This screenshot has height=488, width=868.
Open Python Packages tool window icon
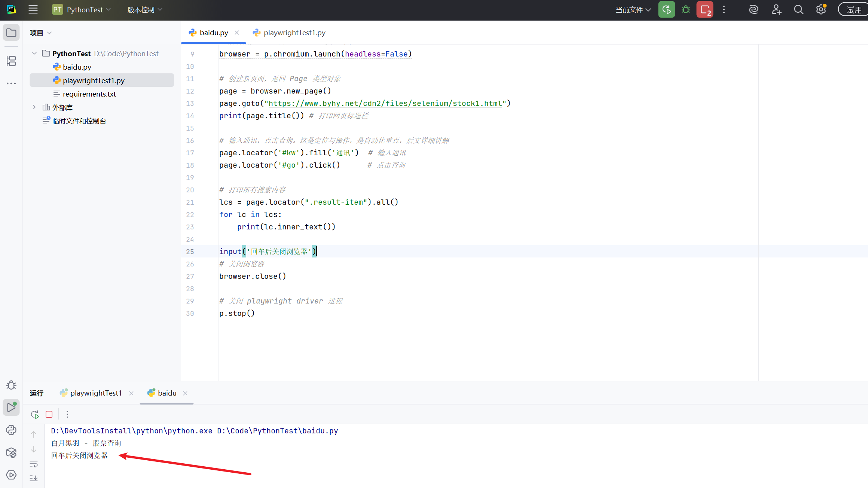(x=11, y=452)
